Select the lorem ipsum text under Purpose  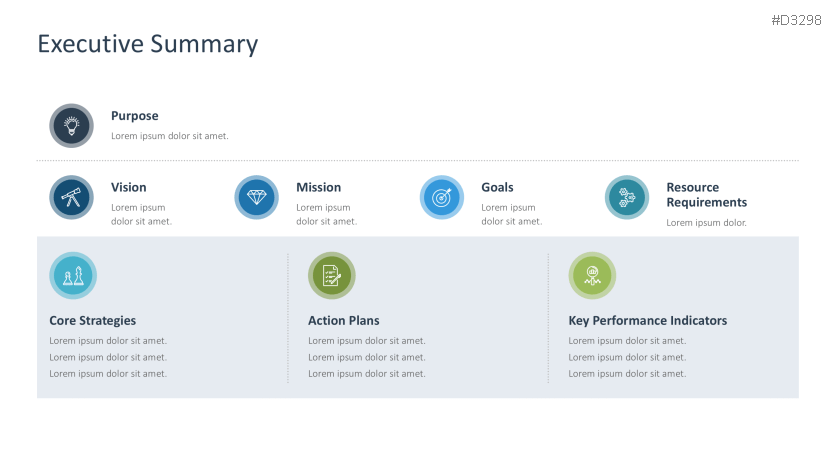[169, 136]
